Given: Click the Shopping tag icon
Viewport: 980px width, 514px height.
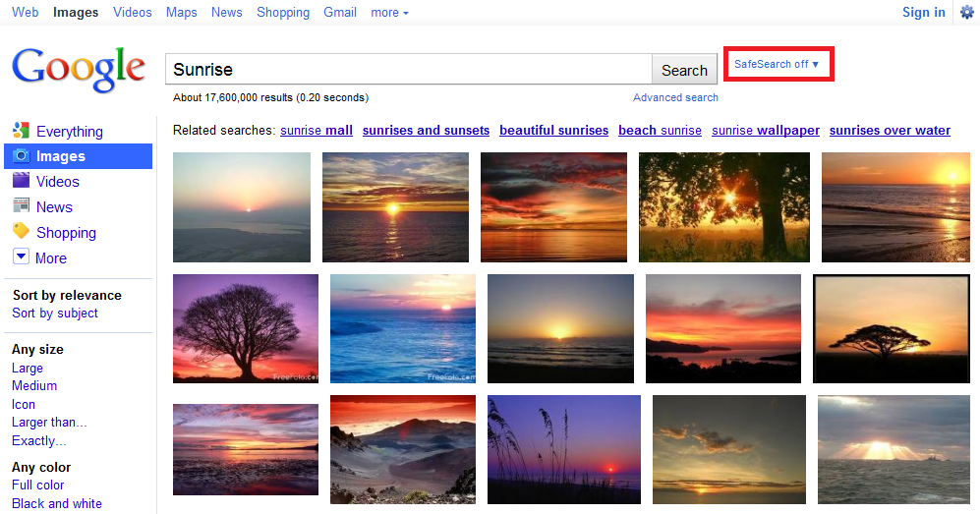Looking at the screenshot, I should point(21,232).
